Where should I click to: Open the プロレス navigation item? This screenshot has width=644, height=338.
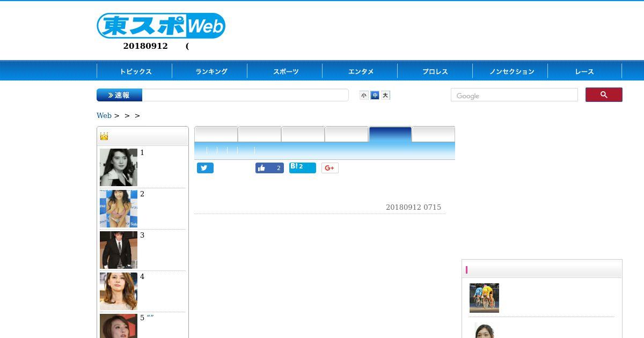click(x=435, y=71)
